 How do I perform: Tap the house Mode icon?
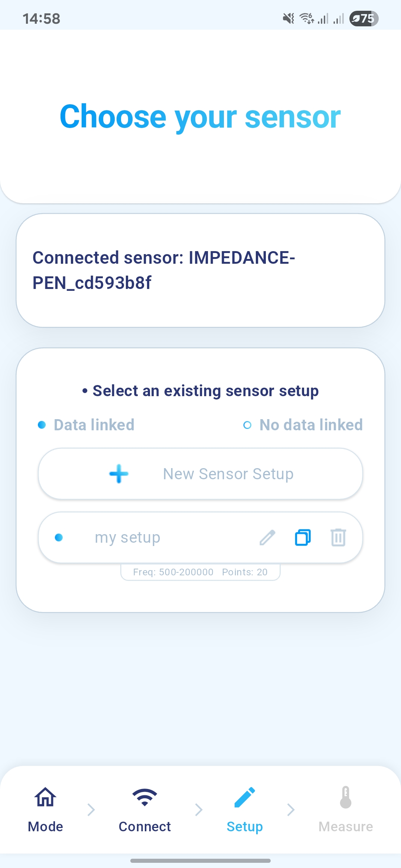(x=45, y=797)
